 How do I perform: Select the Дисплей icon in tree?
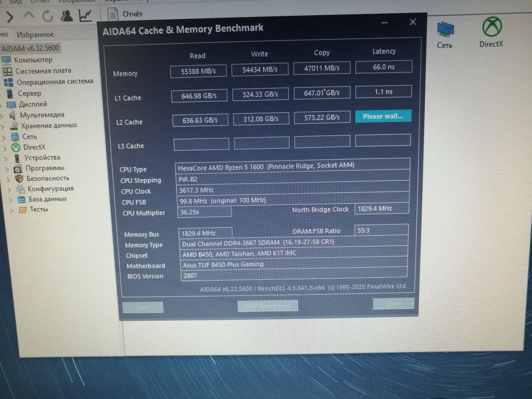coord(11,104)
